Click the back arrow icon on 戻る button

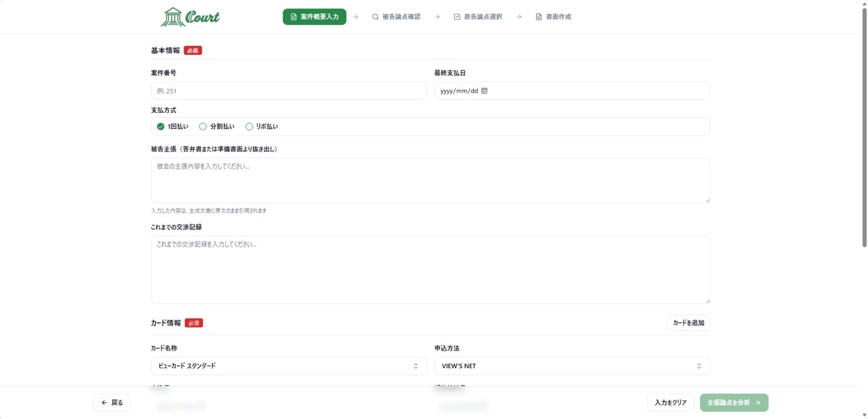pyautogui.click(x=104, y=402)
